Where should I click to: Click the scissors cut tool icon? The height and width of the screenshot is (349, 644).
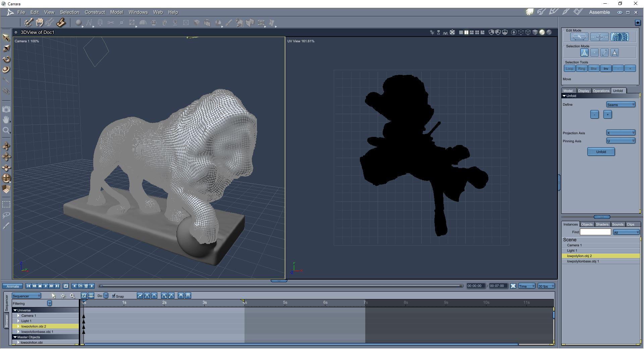(x=111, y=23)
